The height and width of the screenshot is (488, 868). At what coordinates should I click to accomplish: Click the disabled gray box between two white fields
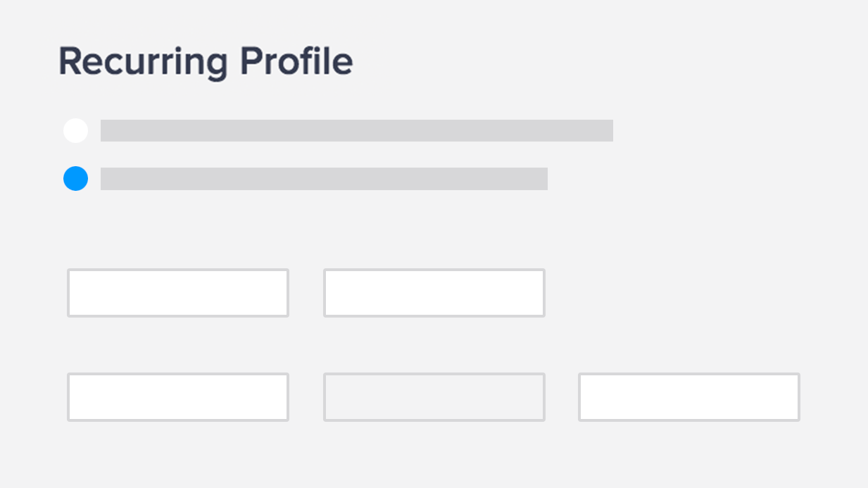pyautogui.click(x=434, y=397)
